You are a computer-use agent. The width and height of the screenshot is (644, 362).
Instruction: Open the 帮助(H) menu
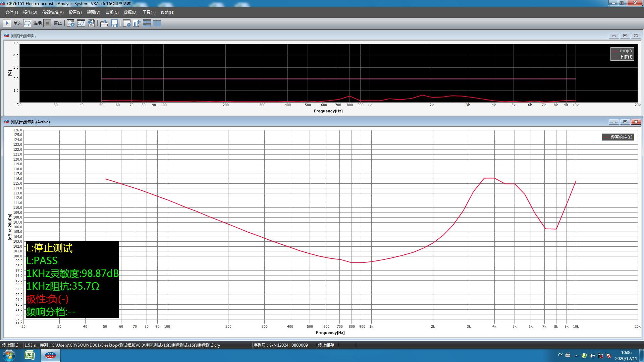pos(167,12)
